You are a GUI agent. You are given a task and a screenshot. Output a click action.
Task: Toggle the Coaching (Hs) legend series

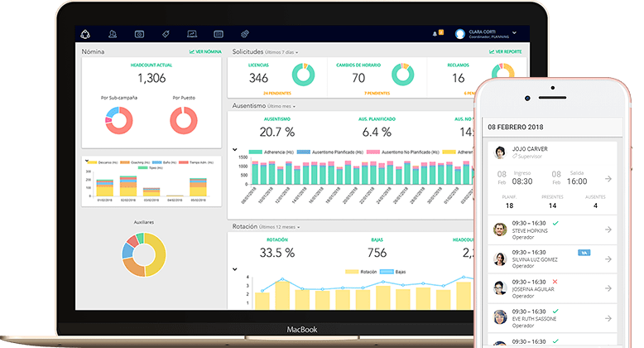click(135, 162)
